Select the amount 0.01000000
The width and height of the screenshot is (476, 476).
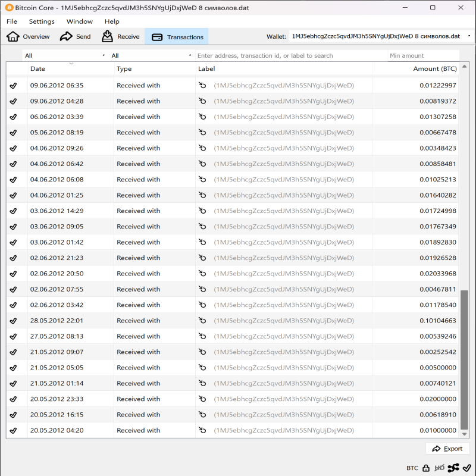point(438,430)
